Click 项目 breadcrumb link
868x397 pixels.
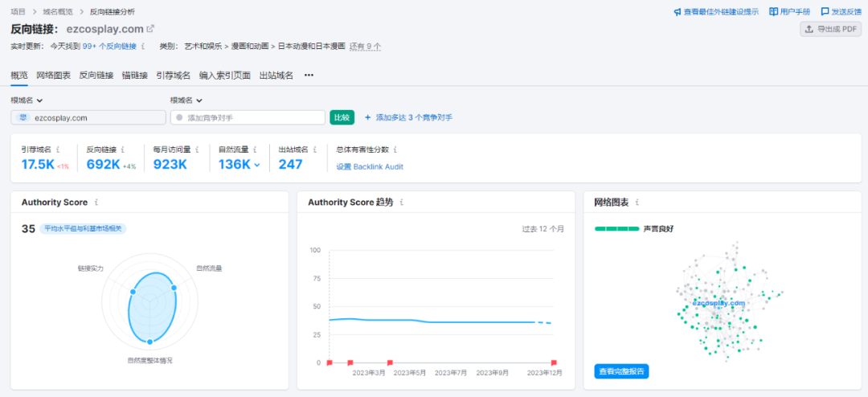point(18,11)
